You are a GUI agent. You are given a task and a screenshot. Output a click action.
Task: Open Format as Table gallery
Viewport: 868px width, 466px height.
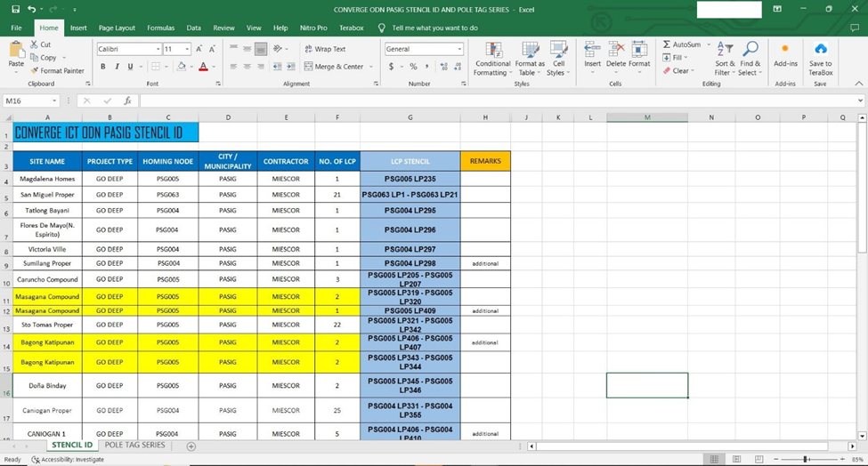pos(530,59)
